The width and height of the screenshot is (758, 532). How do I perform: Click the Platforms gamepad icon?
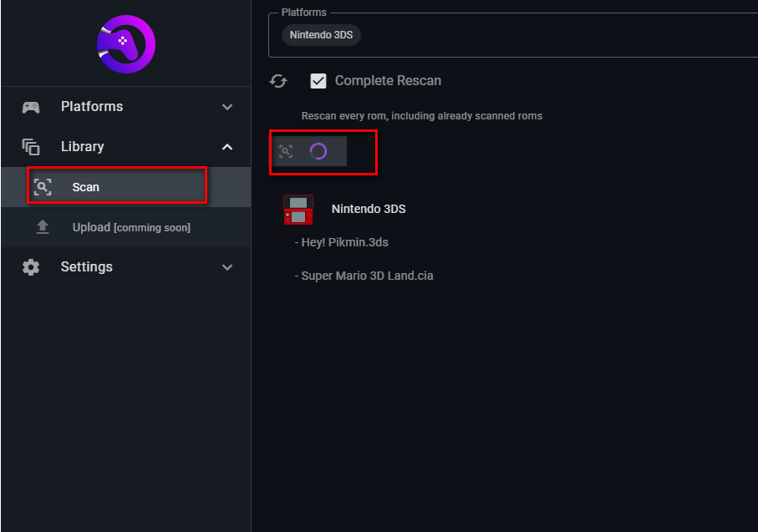tap(31, 107)
